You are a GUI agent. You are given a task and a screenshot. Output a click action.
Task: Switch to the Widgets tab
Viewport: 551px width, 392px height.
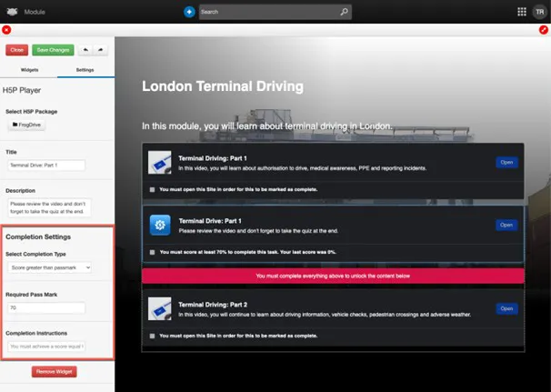coord(28,70)
